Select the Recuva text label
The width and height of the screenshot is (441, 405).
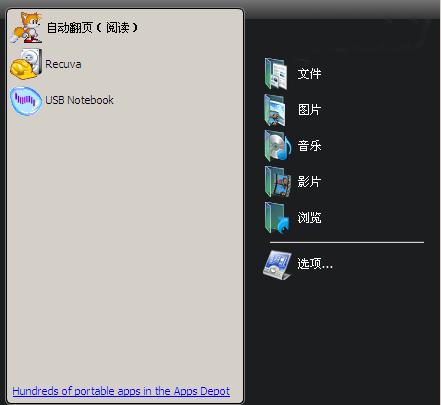click(63, 64)
